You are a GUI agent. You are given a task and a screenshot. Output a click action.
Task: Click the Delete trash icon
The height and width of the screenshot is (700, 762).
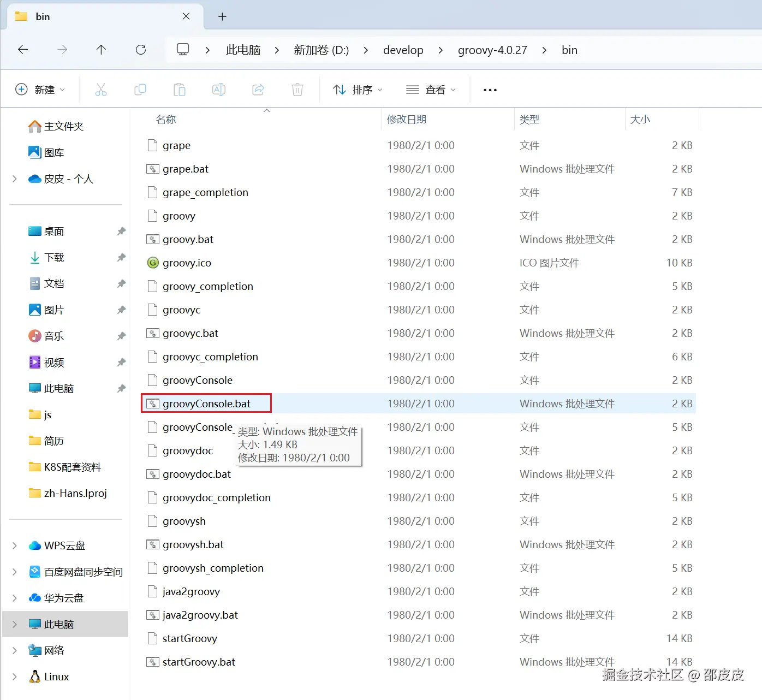click(x=297, y=90)
